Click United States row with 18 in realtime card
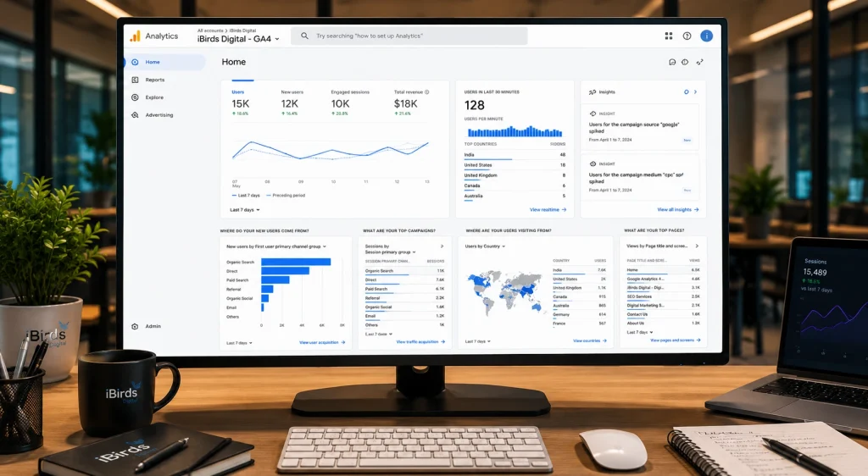Viewport: 868px width, 476px height. (x=515, y=165)
